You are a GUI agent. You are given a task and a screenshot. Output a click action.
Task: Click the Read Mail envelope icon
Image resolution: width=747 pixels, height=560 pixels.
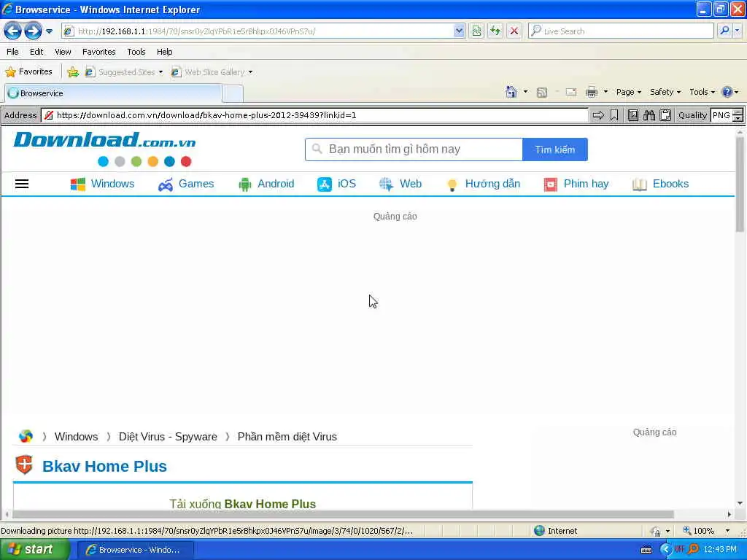tap(571, 92)
